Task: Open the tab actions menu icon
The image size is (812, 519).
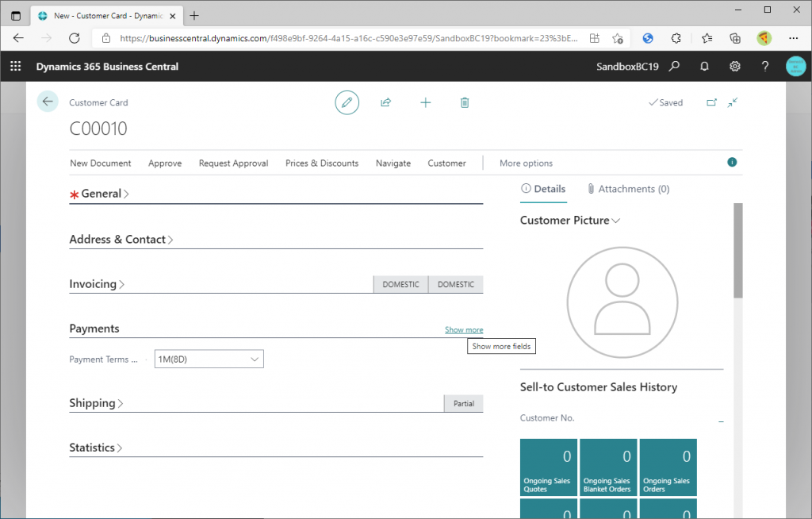Action: pyautogui.click(x=16, y=16)
